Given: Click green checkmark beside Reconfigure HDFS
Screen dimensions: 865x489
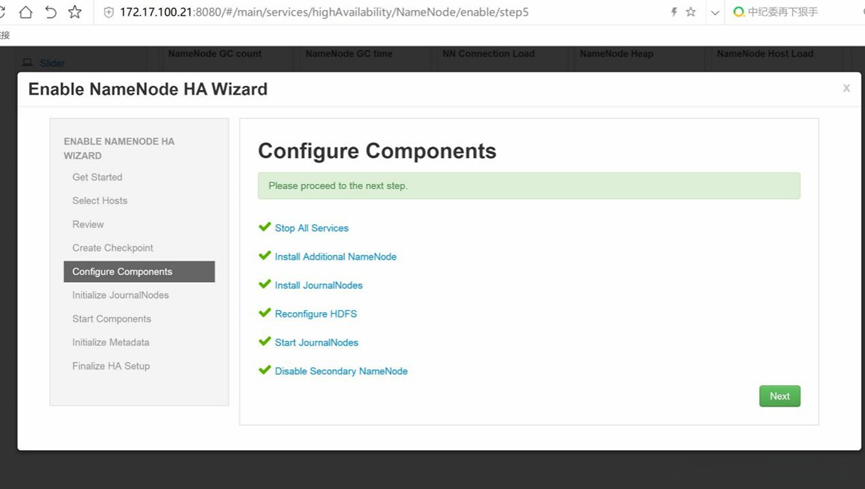Looking at the screenshot, I should (265, 313).
